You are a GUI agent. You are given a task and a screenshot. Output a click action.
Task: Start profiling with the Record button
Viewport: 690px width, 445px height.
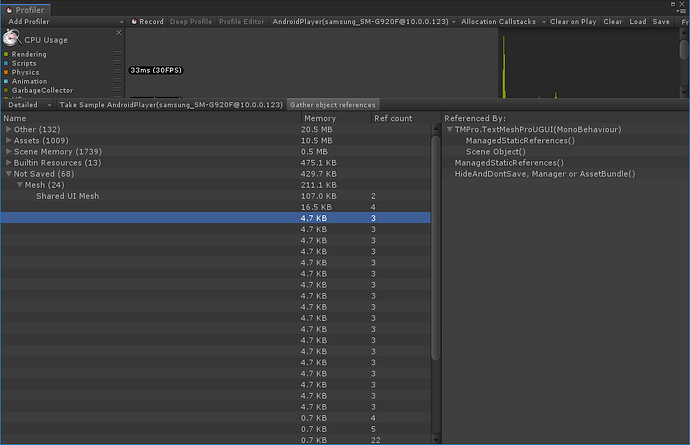tap(147, 22)
